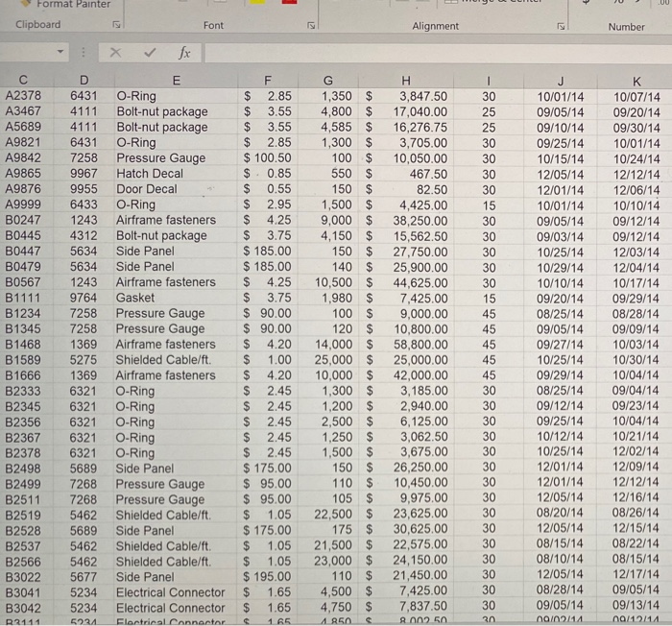Screen dimensions: 672x626
Task: Click the $195.00 price cell
Action: 268,576
